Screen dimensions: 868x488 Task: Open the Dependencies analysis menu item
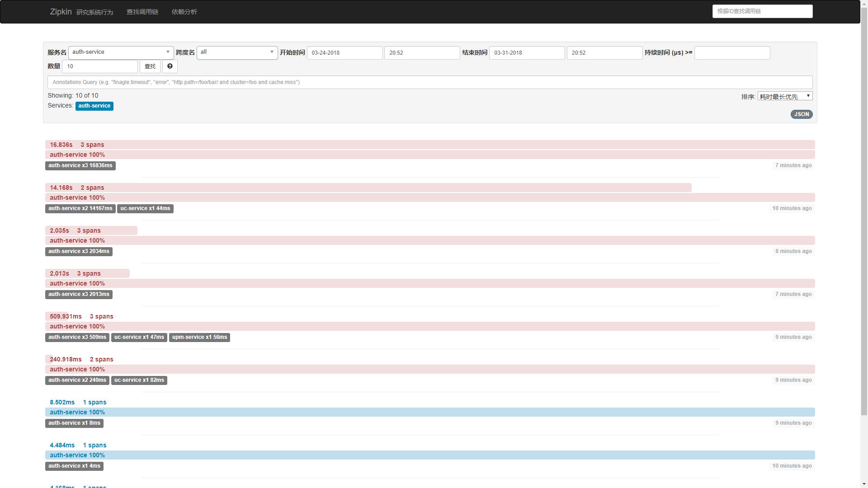[184, 12]
